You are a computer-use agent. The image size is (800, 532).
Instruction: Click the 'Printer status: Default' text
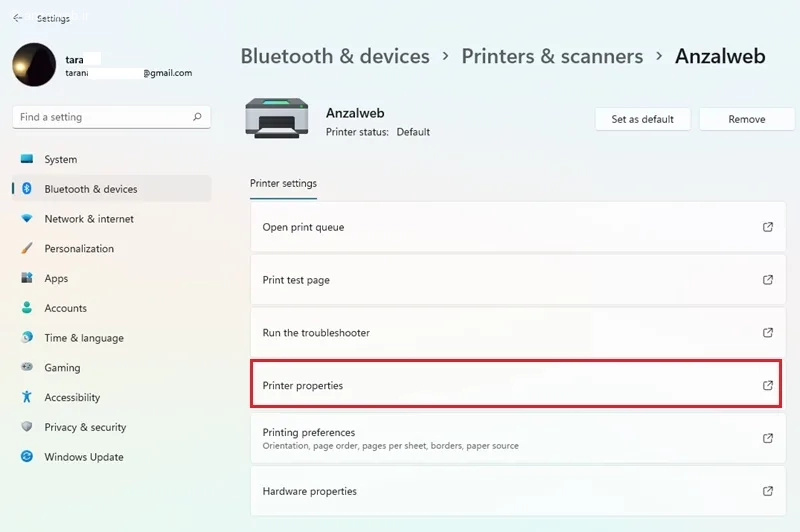[378, 132]
